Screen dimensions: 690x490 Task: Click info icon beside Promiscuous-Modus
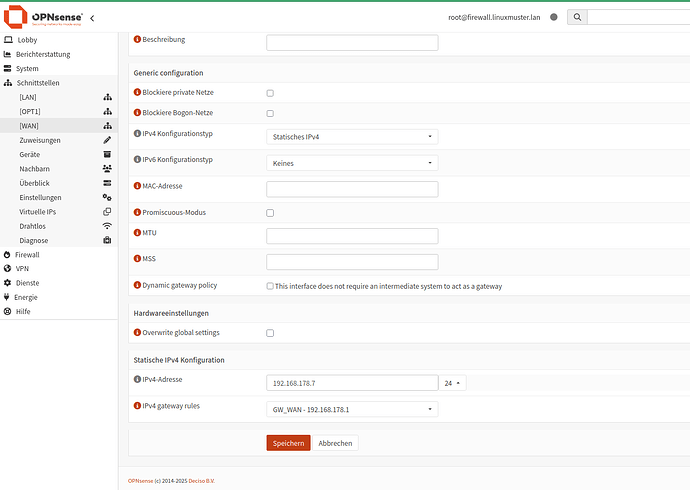coord(138,213)
